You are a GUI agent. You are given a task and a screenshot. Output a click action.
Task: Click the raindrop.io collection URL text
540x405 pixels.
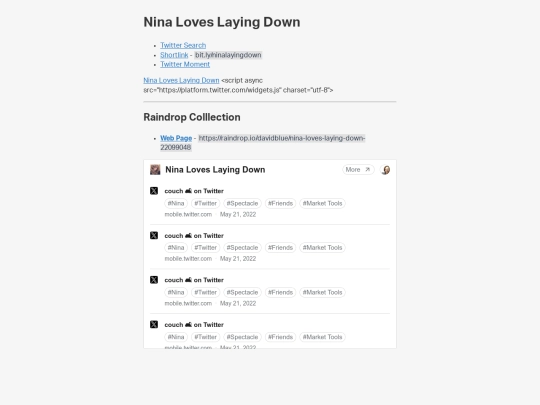point(262,143)
